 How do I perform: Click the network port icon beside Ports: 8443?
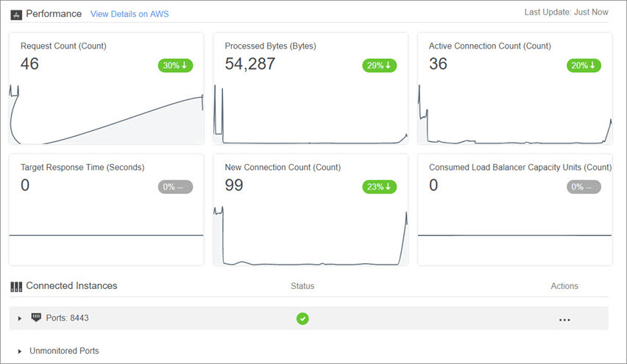[x=36, y=318]
